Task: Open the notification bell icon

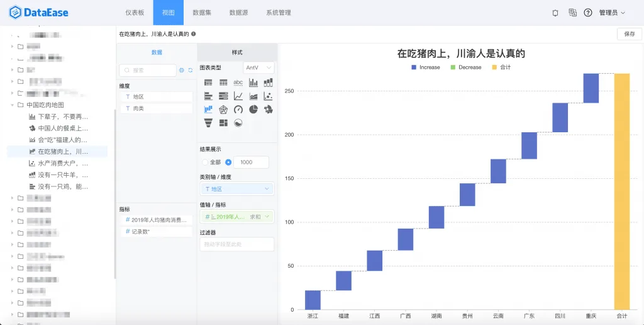Action: [555, 13]
